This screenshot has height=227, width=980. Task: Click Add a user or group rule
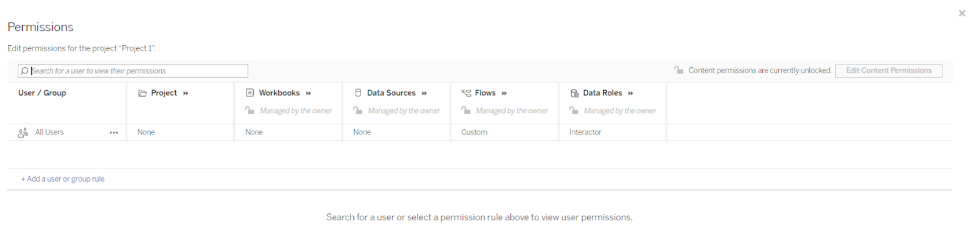coord(63,179)
